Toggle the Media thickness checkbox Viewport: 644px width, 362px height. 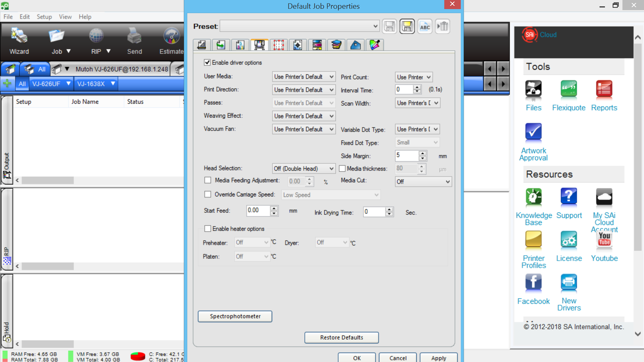pyautogui.click(x=342, y=168)
